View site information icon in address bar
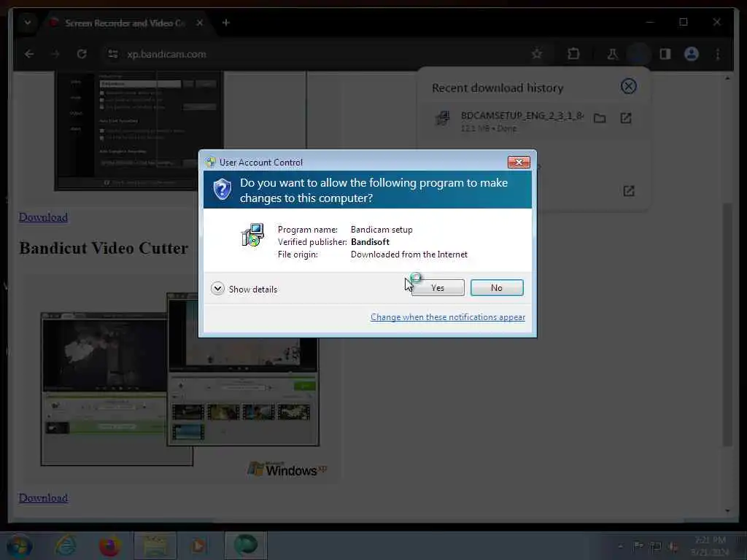The width and height of the screenshot is (747, 560). coord(113,54)
